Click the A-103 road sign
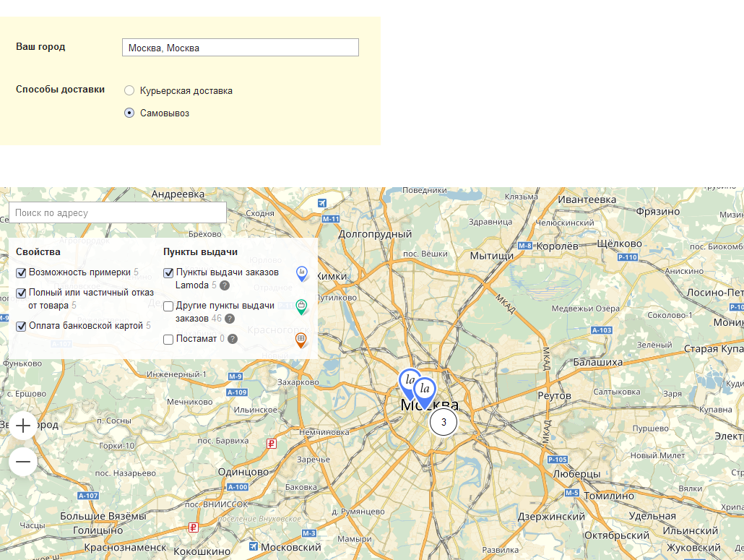Screen dimensions: 744x560 (x=602, y=329)
